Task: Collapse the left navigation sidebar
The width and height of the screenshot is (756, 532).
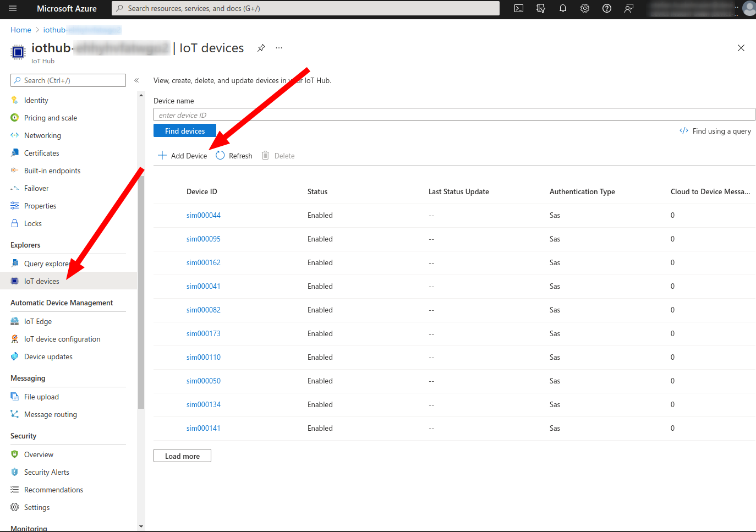Action: point(136,80)
